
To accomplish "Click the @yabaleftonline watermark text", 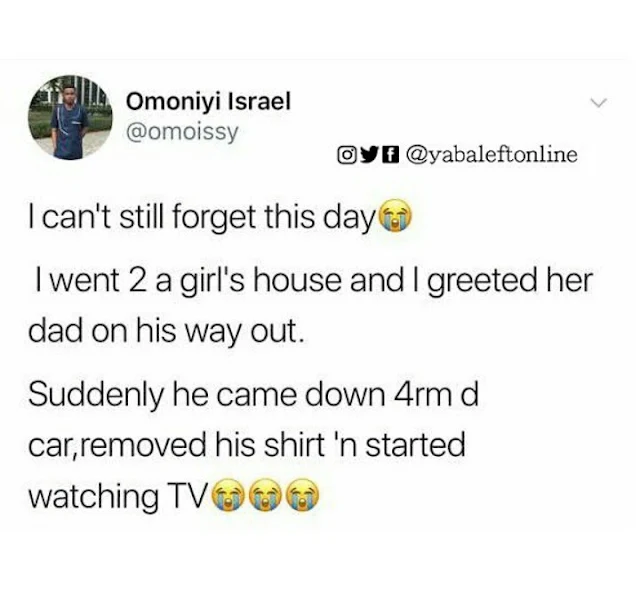I will [x=490, y=155].
